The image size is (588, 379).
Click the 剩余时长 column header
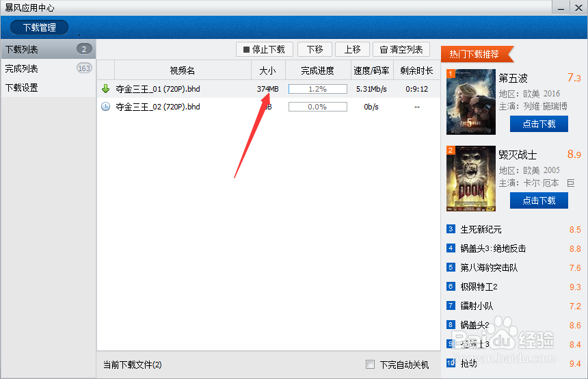(x=416, y=70)
